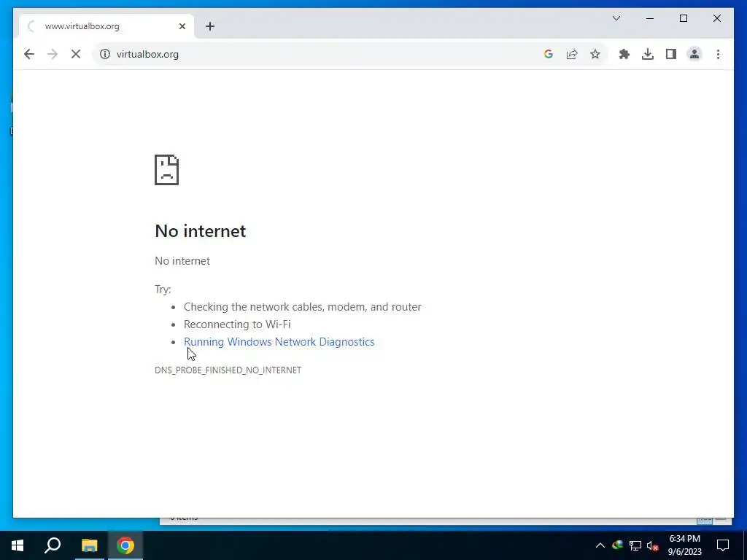The height and width of the screenshot is (560, 747).
Task: Show hidden system tray icons
Action: tap(600, 545)
